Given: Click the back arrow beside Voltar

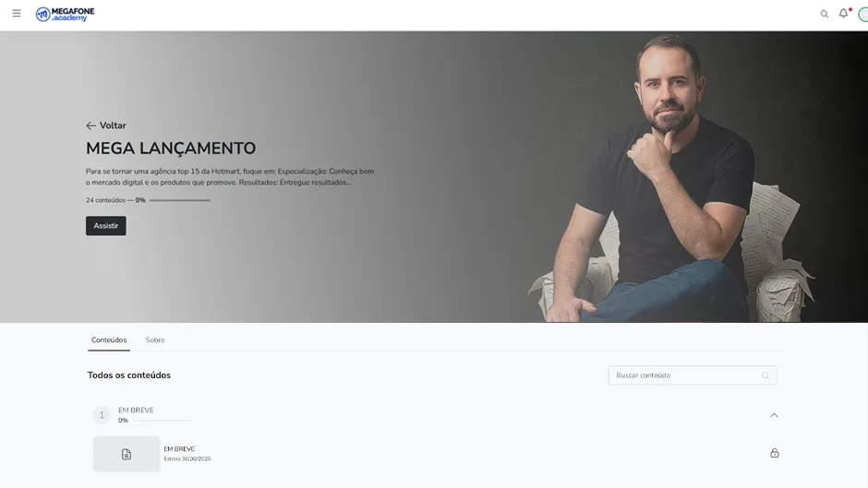Looking at the screenshot, I should pyautogui.click(x=90, y=125).
